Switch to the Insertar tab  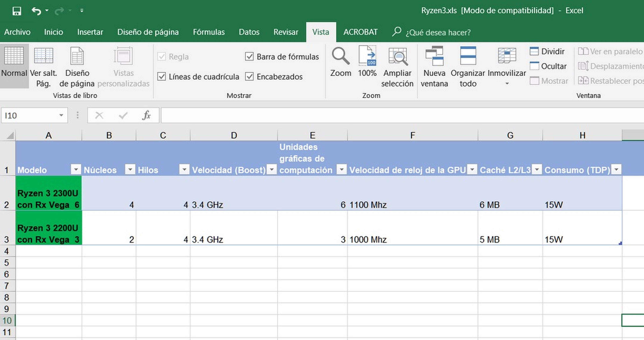click(90, 32)
